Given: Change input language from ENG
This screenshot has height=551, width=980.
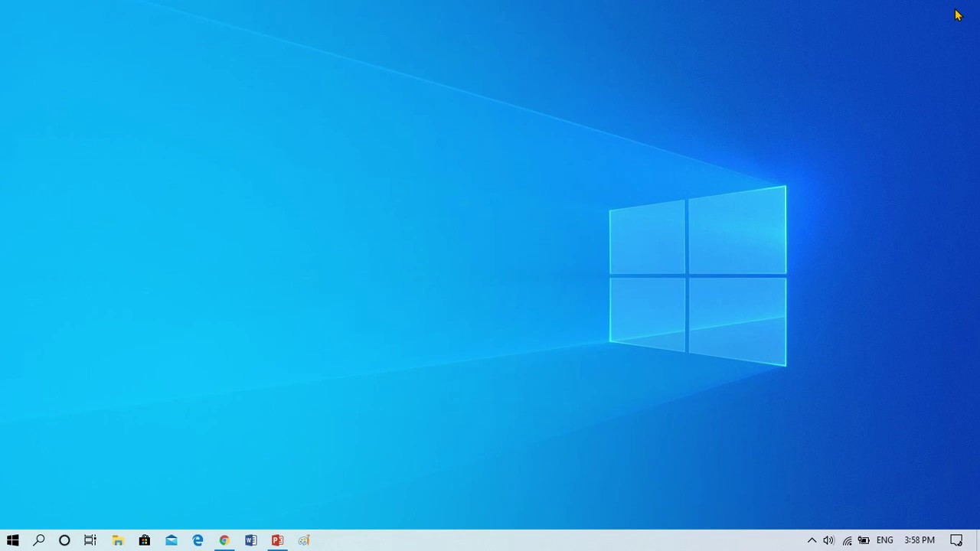Looking at the screenshot, I should [885, 540].
